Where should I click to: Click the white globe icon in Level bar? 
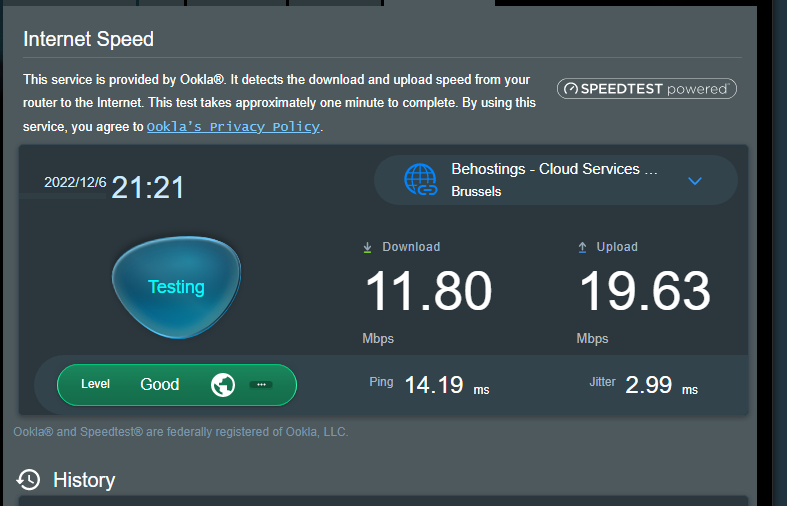pyautogui.click(x=223, y=385)
